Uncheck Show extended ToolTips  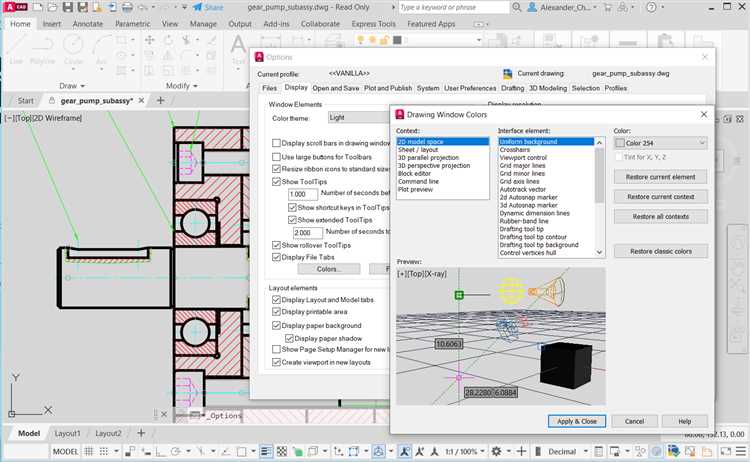point(292,220)
